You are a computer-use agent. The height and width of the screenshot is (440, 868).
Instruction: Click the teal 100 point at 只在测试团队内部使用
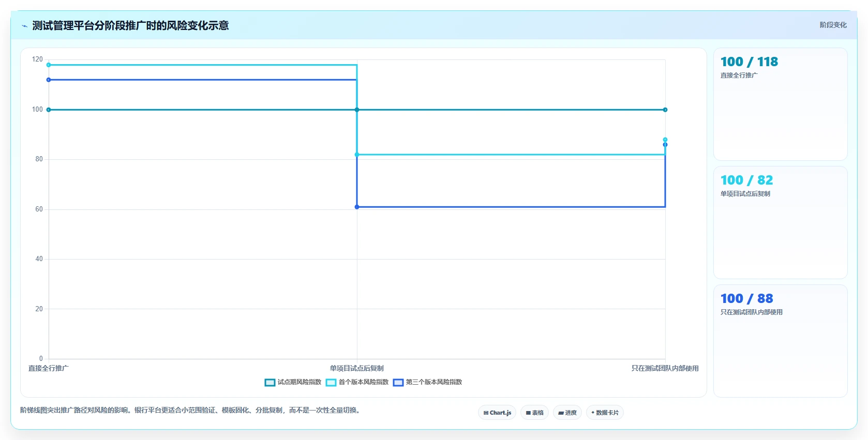click(665, 110)
